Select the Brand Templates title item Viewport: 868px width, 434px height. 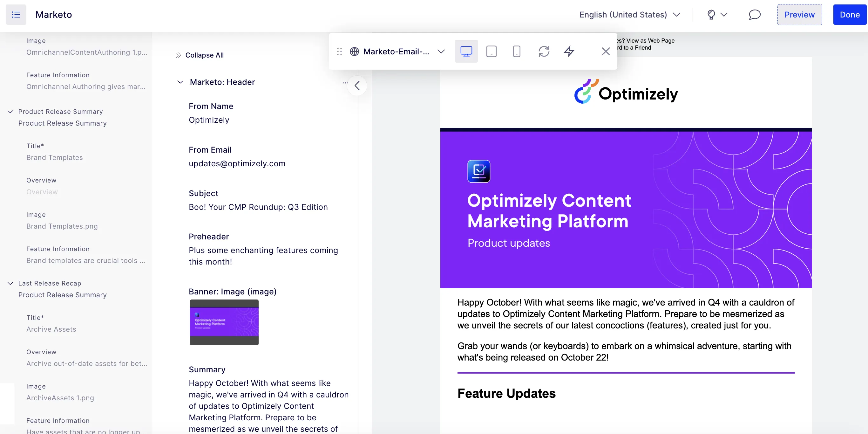(55, 157)
